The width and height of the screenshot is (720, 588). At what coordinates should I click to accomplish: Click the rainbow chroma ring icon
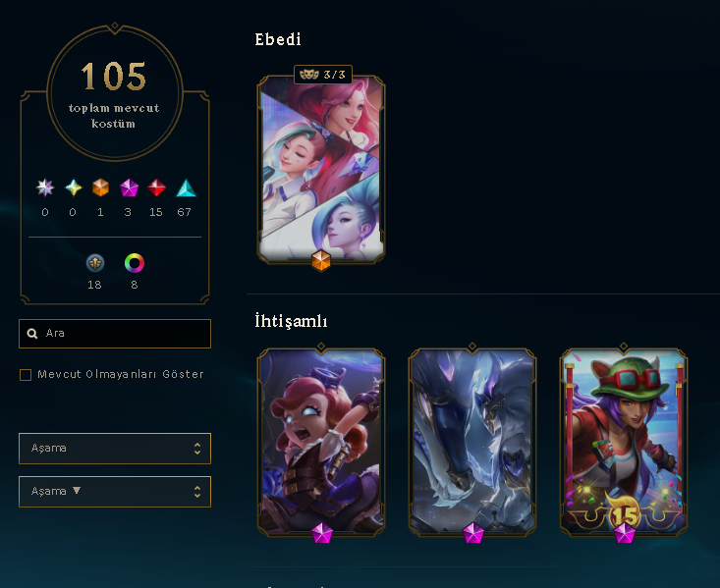[x=135, y=263]
